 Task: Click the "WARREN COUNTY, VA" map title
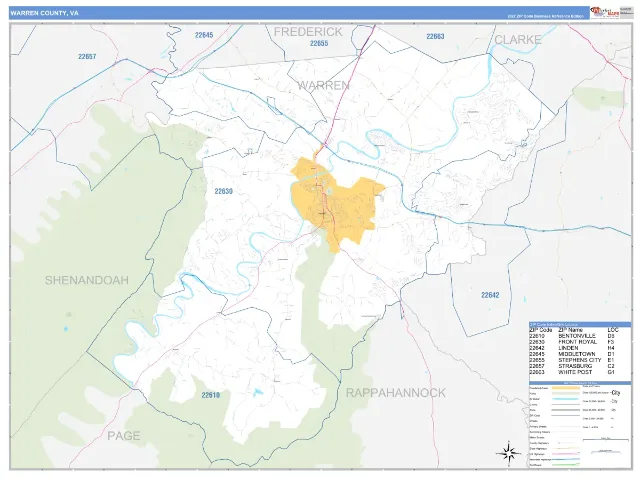point(44,13)
